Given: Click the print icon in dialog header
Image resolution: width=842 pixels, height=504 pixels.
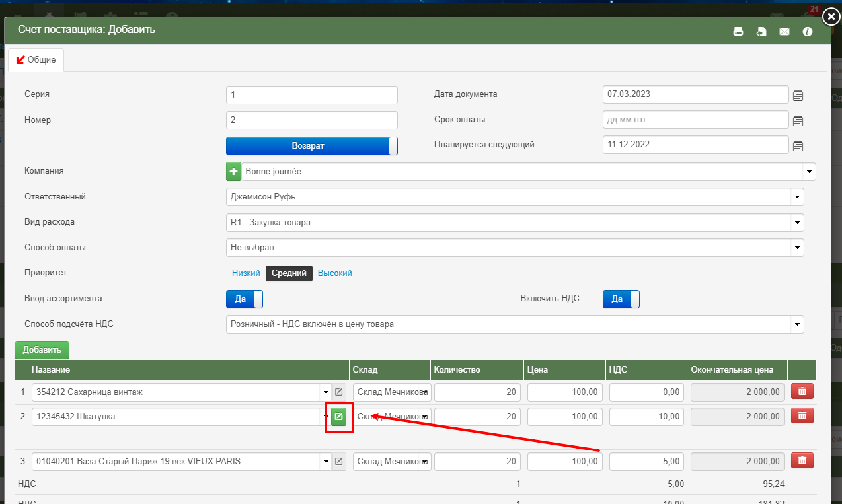Looking at the screenshot, I should (x=738, y=32).
